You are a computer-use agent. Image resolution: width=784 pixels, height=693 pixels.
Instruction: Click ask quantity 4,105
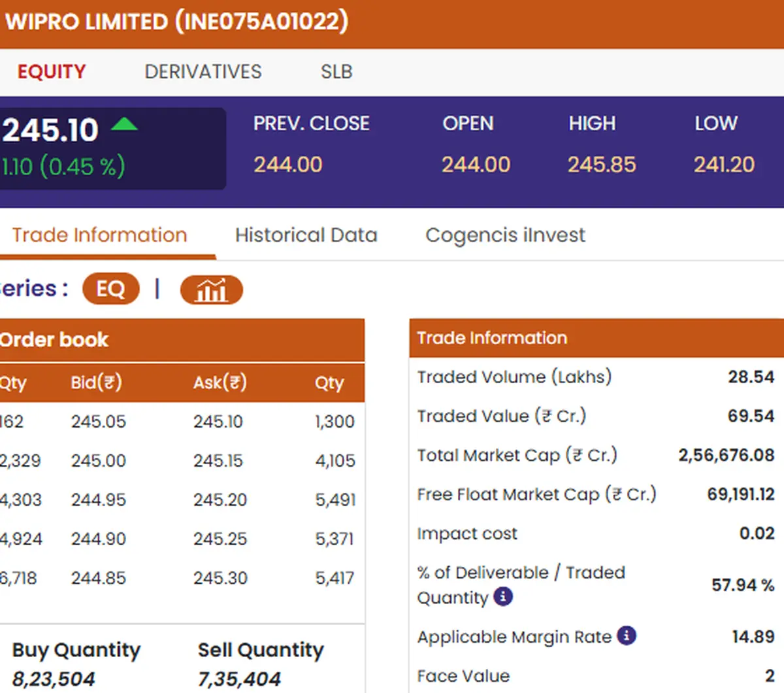click(x=336, y=462)
